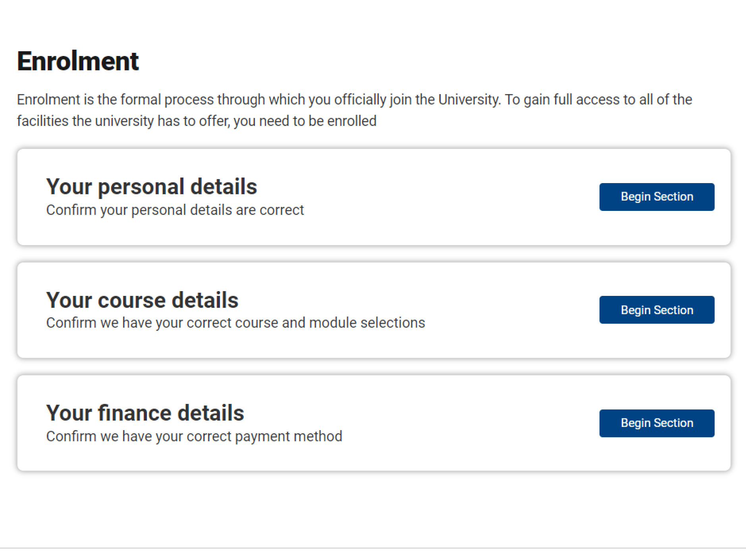Screen dimensions: 746x560
Task: Begin the personal details section
Action: (x=657, y=197)
